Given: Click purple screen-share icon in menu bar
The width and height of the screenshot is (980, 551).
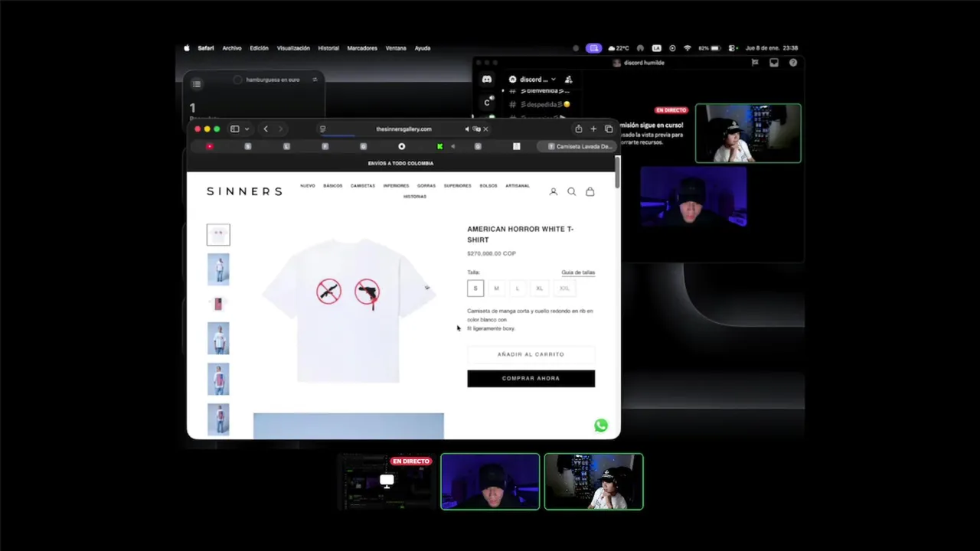Looking at the screenshot, I should click(593, 48).
